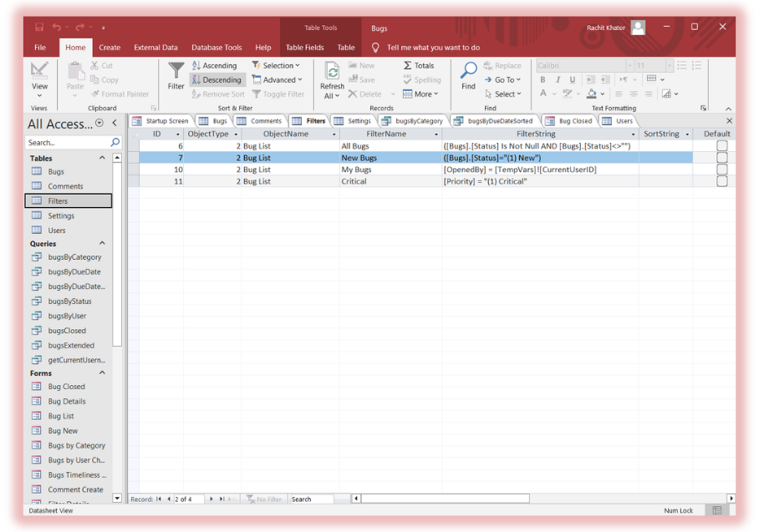Click the font color swatch button
This screenshot has height=532, width=759.
pos(543,94)
